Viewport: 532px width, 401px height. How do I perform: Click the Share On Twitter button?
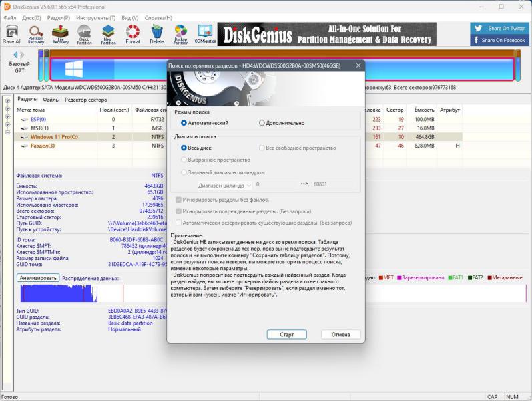tap(501, 29)
